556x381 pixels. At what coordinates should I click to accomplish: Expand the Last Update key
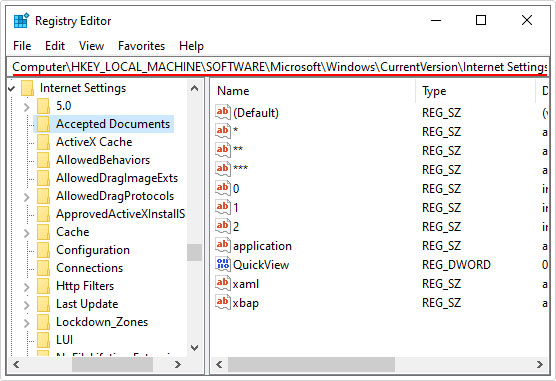point(27,305)
